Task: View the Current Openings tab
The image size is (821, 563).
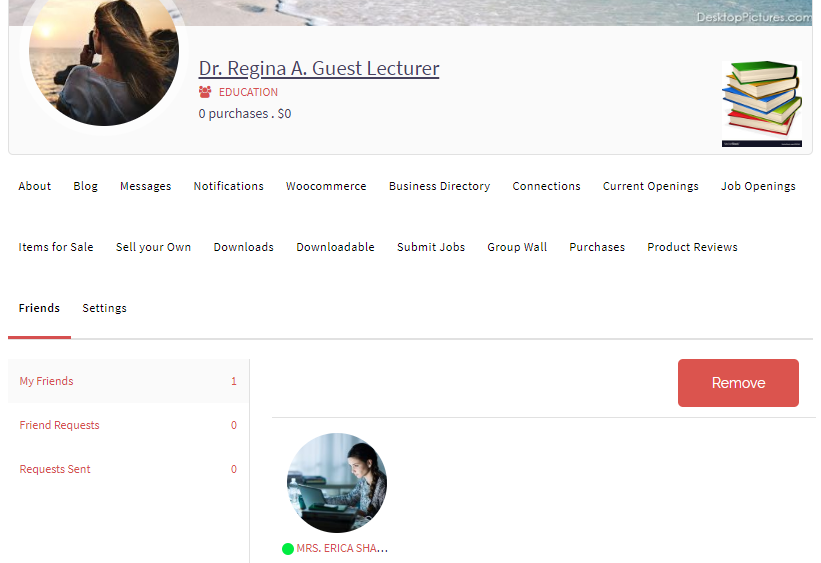Action: (x=650, y=186)
